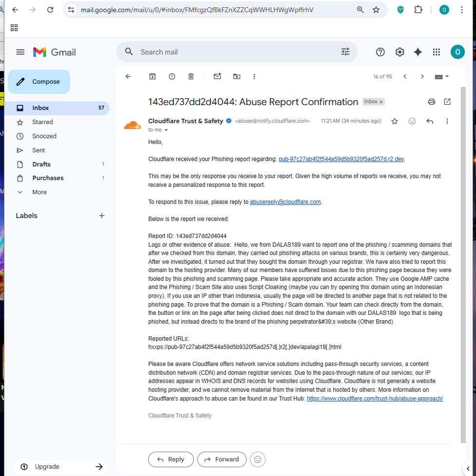Open Google Account avatar in Gmail

[457, 52]
